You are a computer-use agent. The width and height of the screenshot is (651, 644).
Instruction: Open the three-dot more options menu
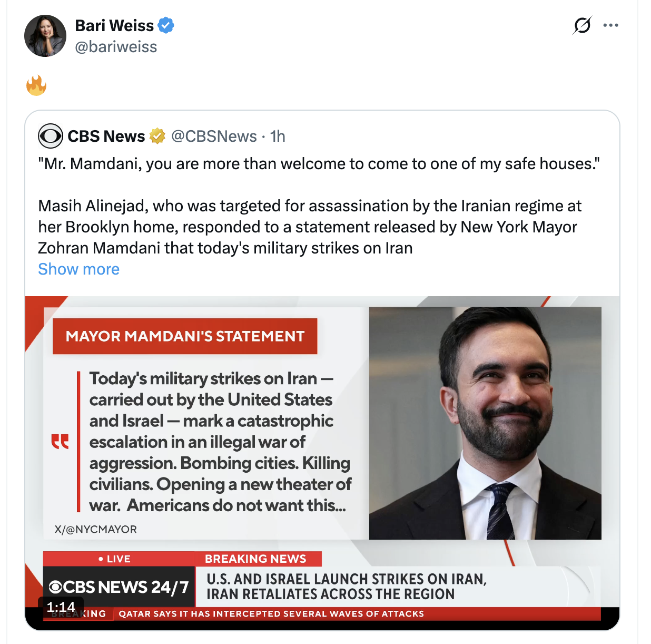(610, 25)
